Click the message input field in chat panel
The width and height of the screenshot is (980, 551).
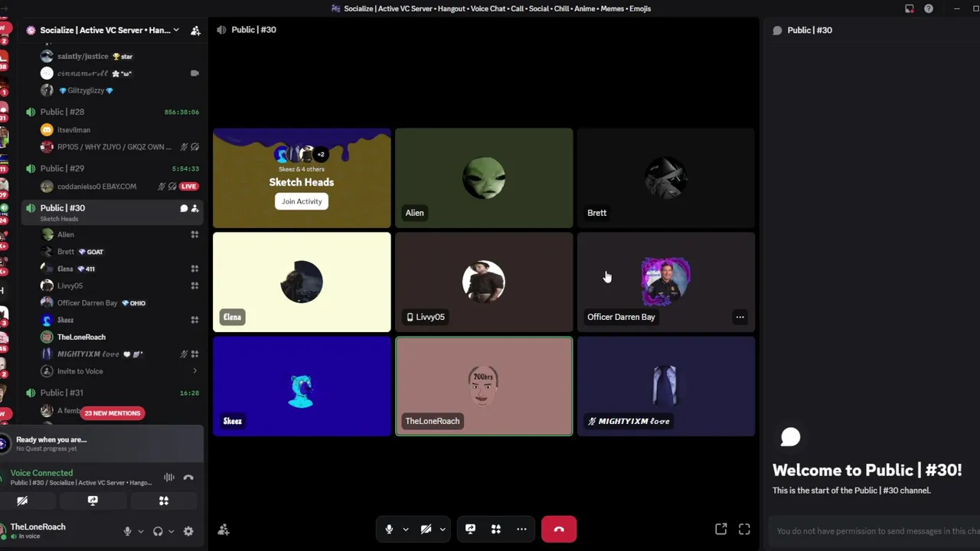(x=875, y=531)
